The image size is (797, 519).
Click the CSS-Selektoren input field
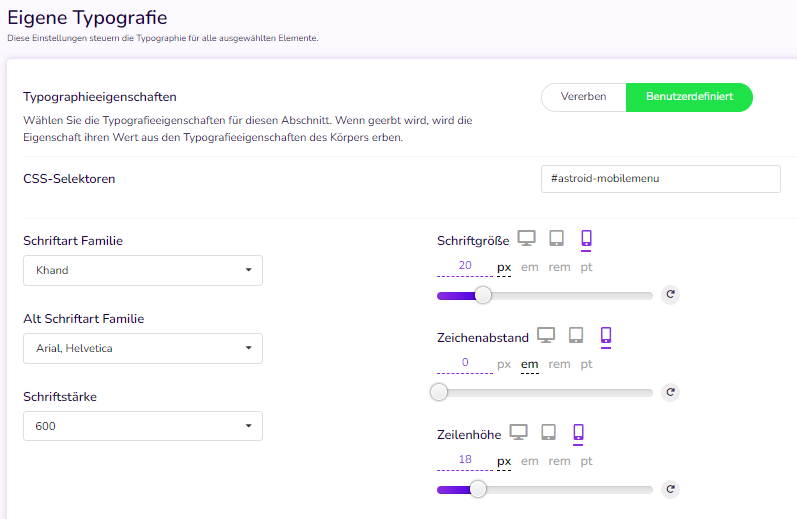[661, 179]
